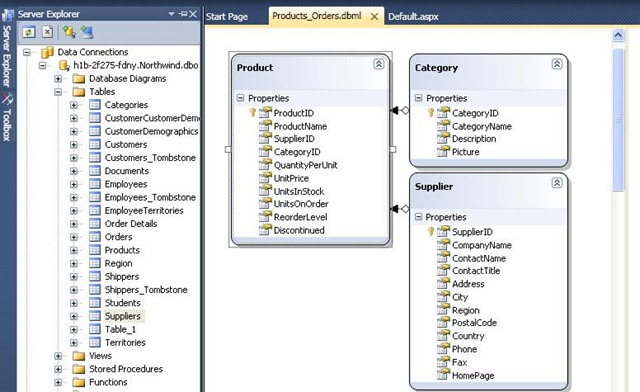Collapse Properties section of Product entity
Image resolution: width=640 pixels, height=392 pixels.
click(x=240, y=98)
